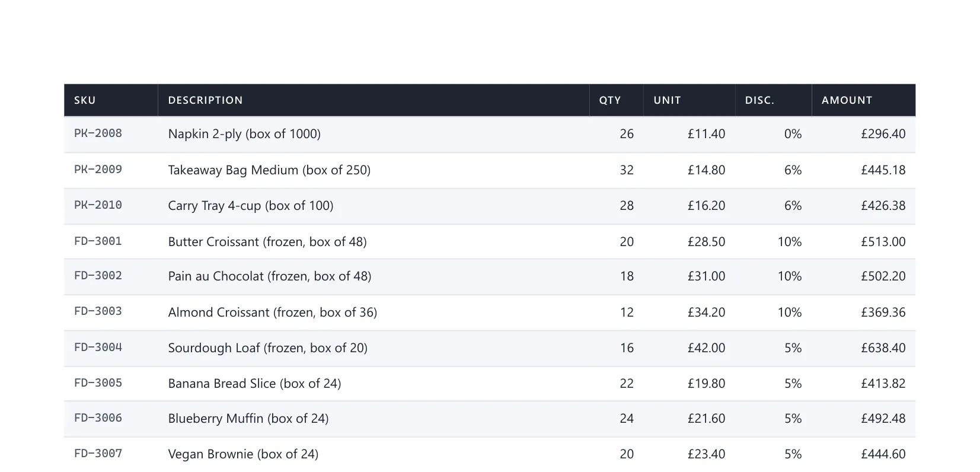Click the Vegan Brownie amount £444.60
980x472 pixels.
883,454
